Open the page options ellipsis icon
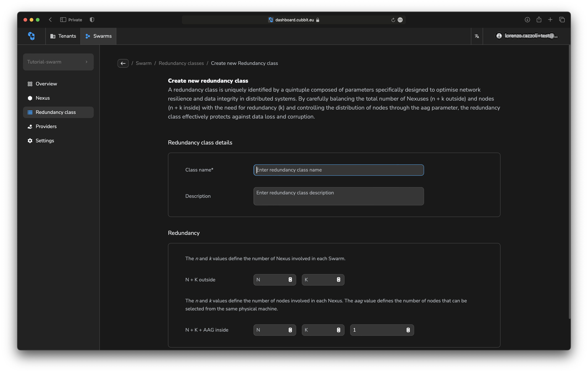 tap(400, 20)
